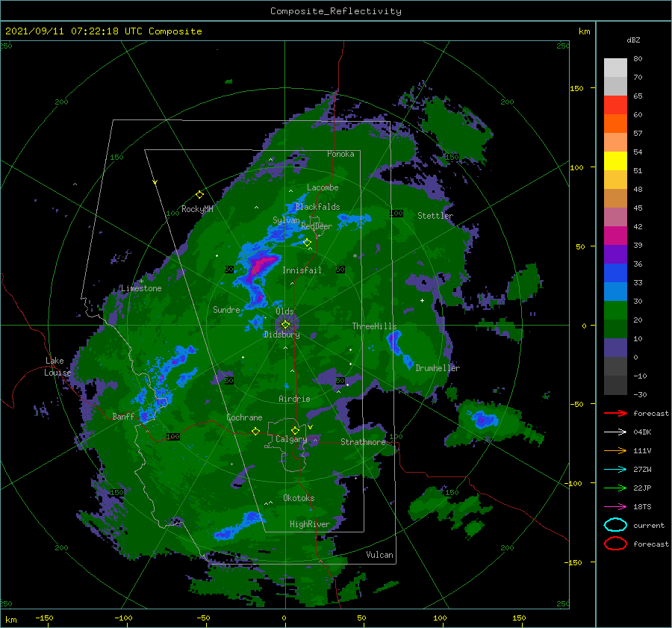
Task: Click the yellow diamond marker near RockyMH
Action: [199, 195]
